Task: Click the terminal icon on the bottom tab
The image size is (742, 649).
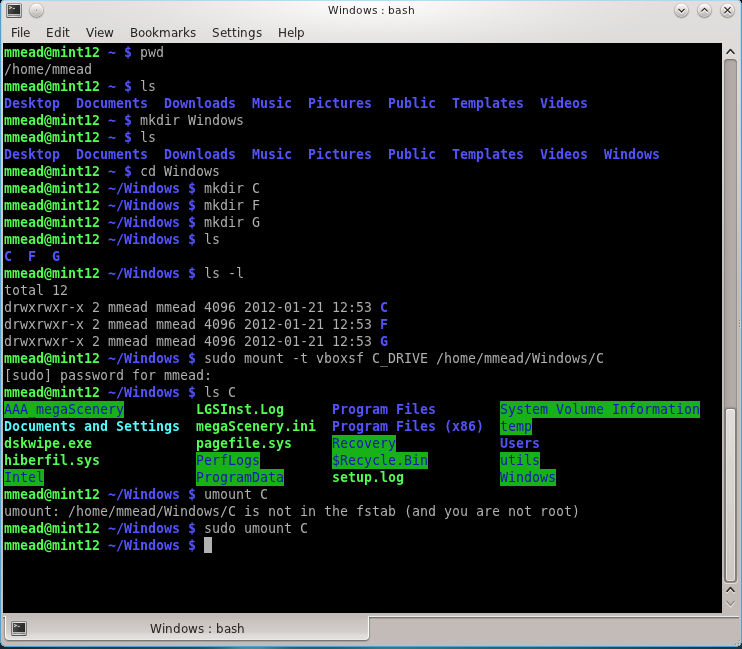Action: [19, 628]
